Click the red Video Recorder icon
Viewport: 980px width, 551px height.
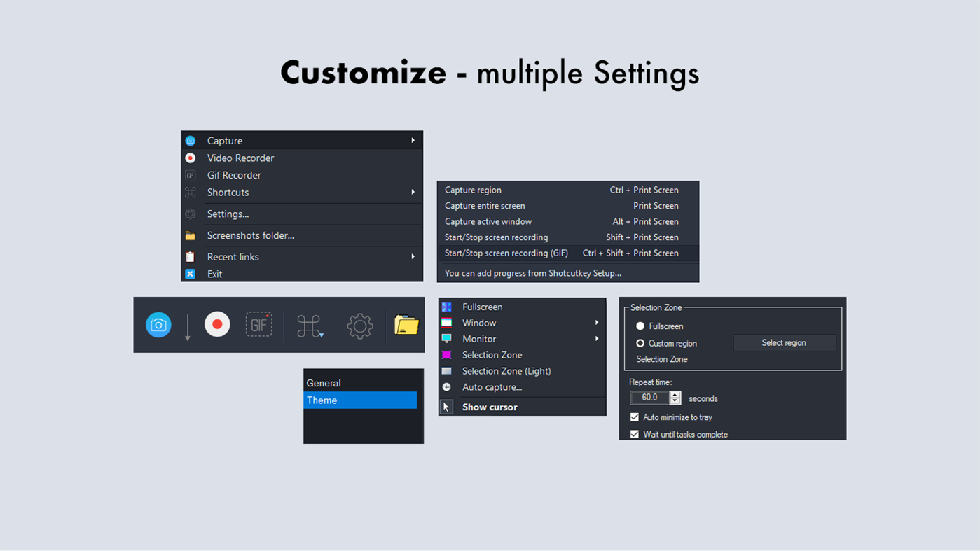pos(217,325)
